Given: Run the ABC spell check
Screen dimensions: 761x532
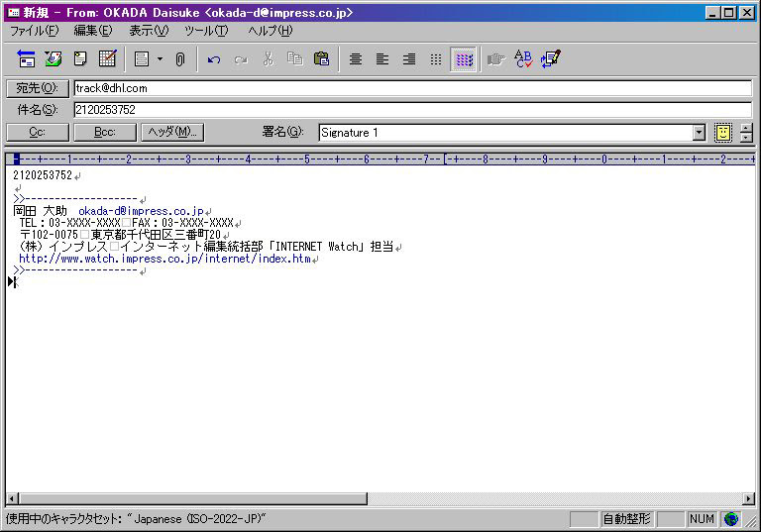Looking at the screenshot, I should [x=523, y=59].
